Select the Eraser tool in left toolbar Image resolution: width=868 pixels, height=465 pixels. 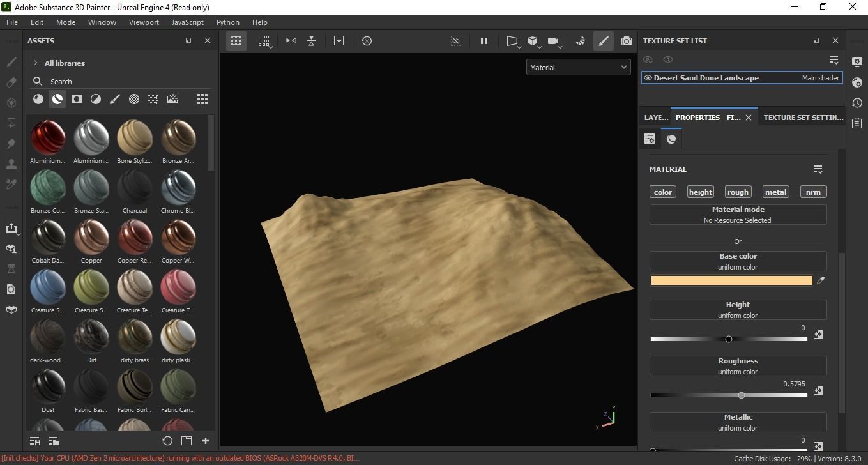pyautogui.click(x=11, y=82)
